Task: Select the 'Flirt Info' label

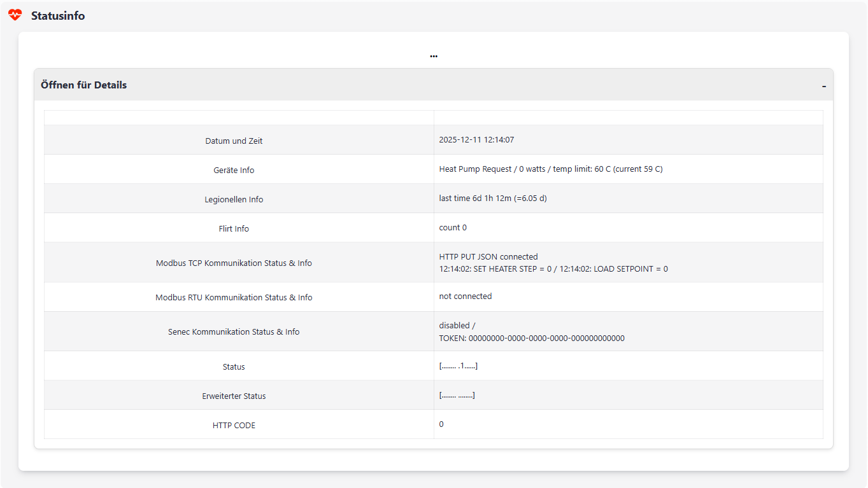Action: (x=234, y=228)
